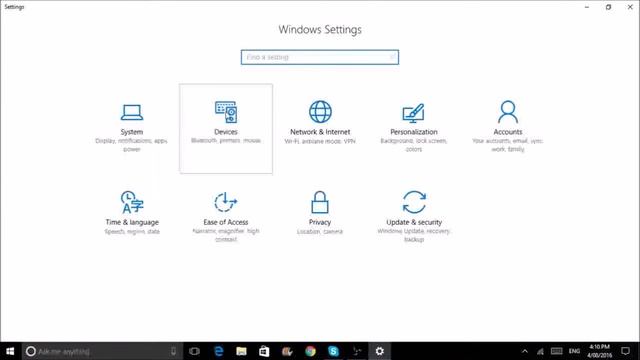
Task: Open the Action Center notification icon
Action: tap(625, 351)
